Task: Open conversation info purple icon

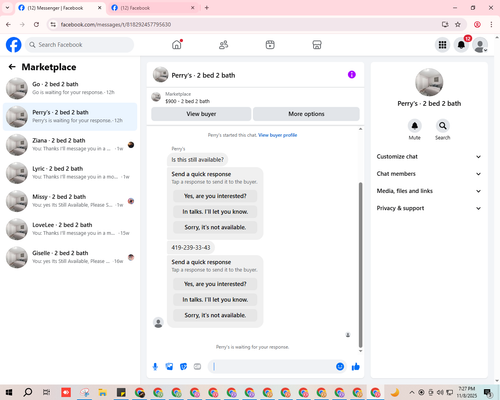Action: pyautogui.click(x=352, y=75)
